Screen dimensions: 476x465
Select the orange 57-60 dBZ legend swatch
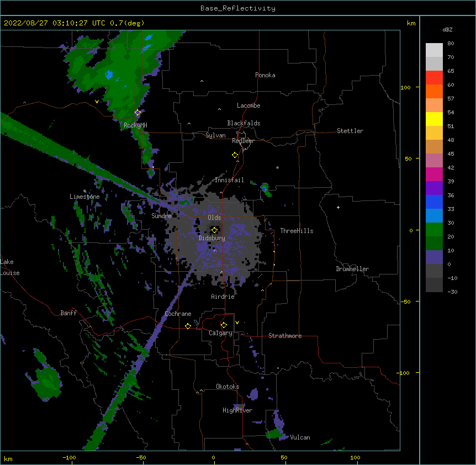tap(434, 91)
